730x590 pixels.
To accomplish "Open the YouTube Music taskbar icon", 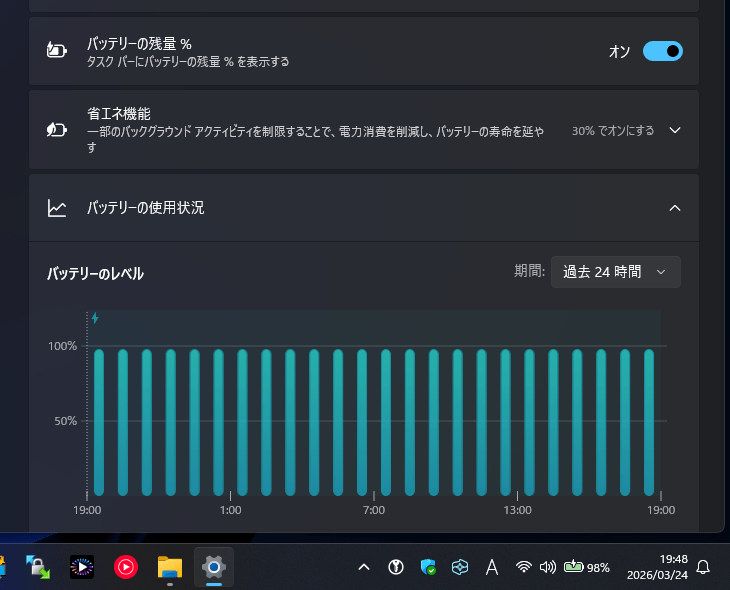I will click(126, 568).
